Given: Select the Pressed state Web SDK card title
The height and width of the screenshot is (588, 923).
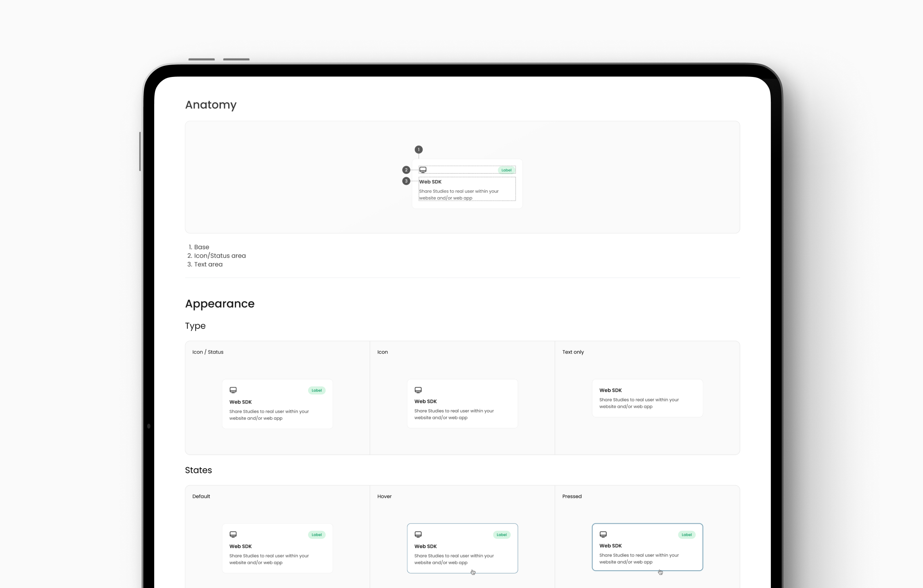Looking at the screenshot, I should (x=610, y=546).
